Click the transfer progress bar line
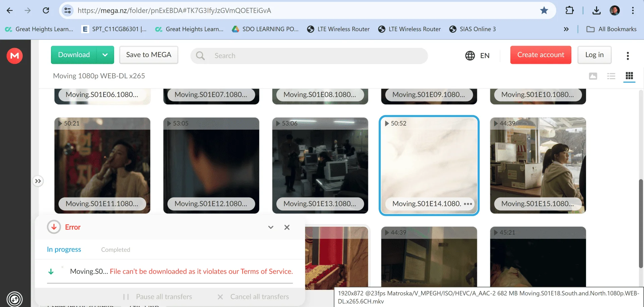This screenshot has width=644, height=307. pyautogui.click(x=170, y=283)
